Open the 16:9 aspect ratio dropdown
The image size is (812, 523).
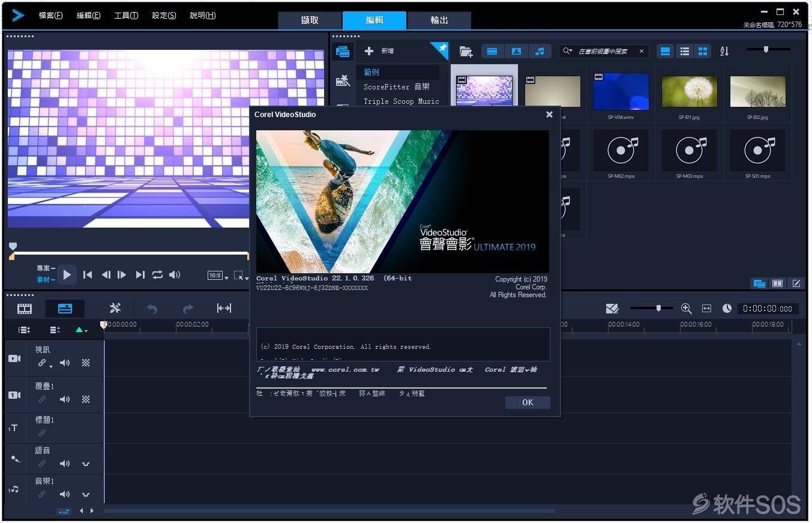pyautogui.click(x=218, y=276)
